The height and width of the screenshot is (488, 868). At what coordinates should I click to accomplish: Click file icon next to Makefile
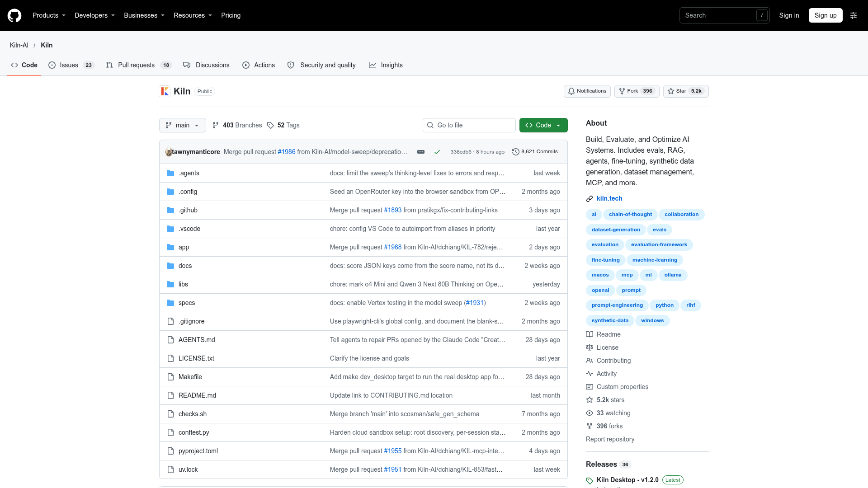(170, 377)
